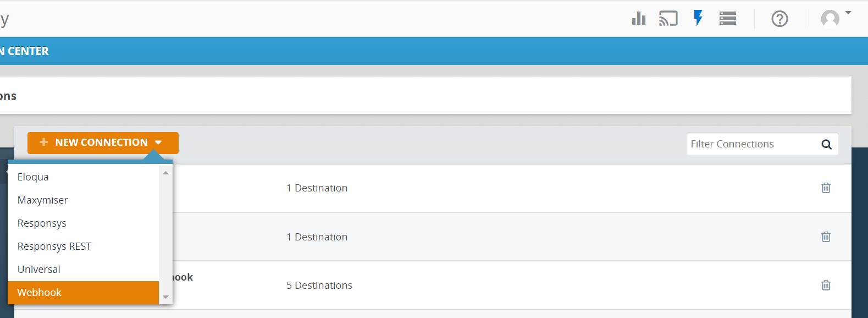Open the bar chart analytics icon
The height and width of the screenshot is (318, 868).
638,19
